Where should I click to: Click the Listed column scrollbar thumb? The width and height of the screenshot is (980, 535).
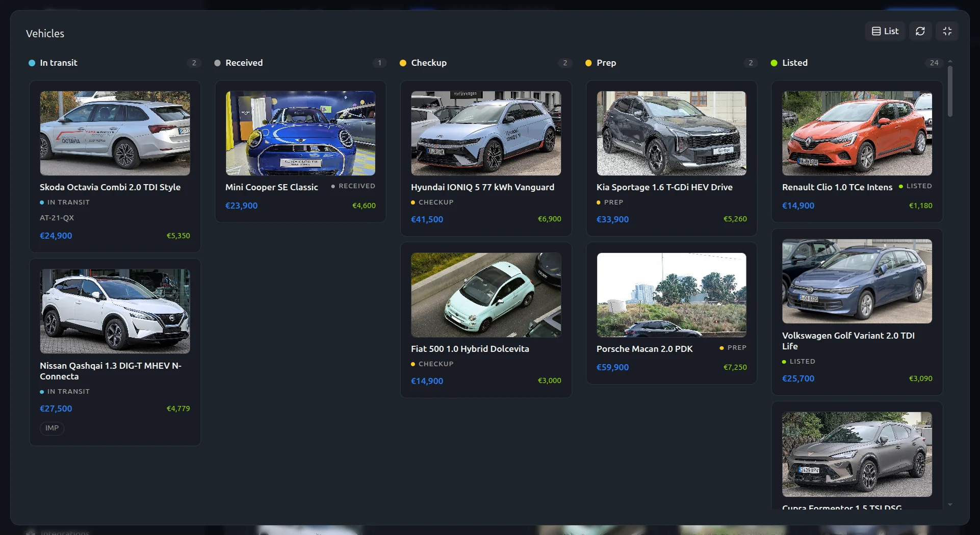(x=950, y=91)
